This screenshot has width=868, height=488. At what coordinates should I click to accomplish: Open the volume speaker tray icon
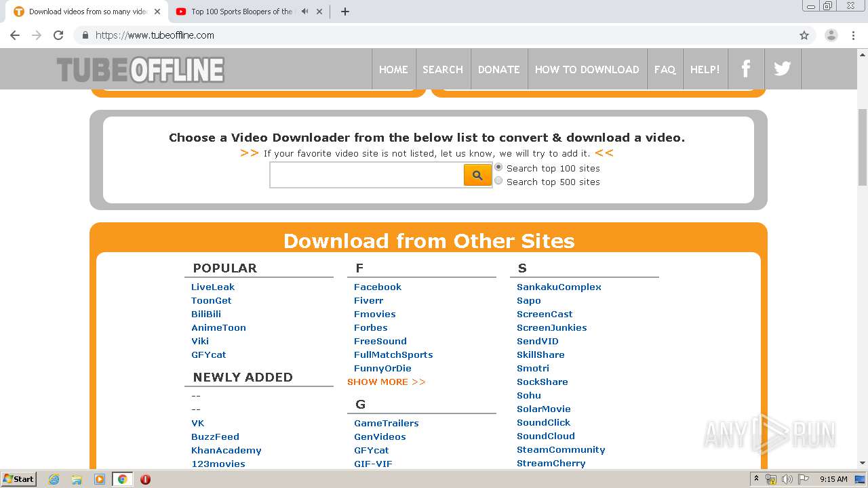click(x=787, y=479)
